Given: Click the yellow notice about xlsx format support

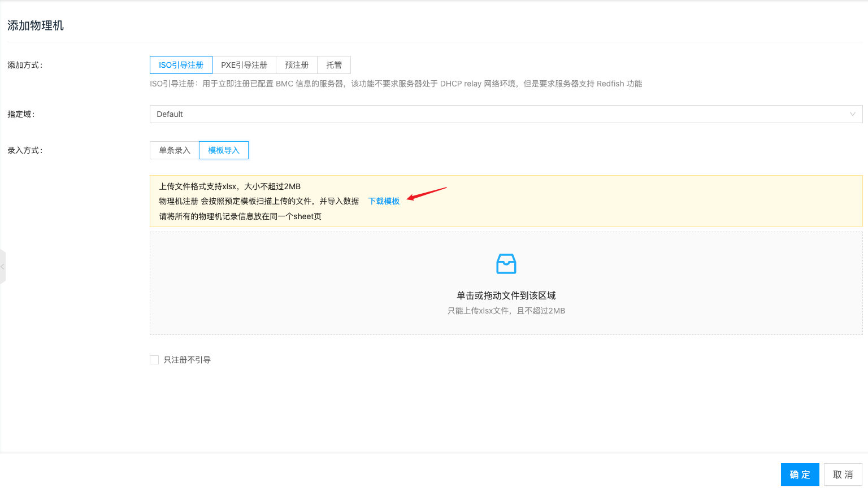Looking at the screenshot, I should pos(230,186).
